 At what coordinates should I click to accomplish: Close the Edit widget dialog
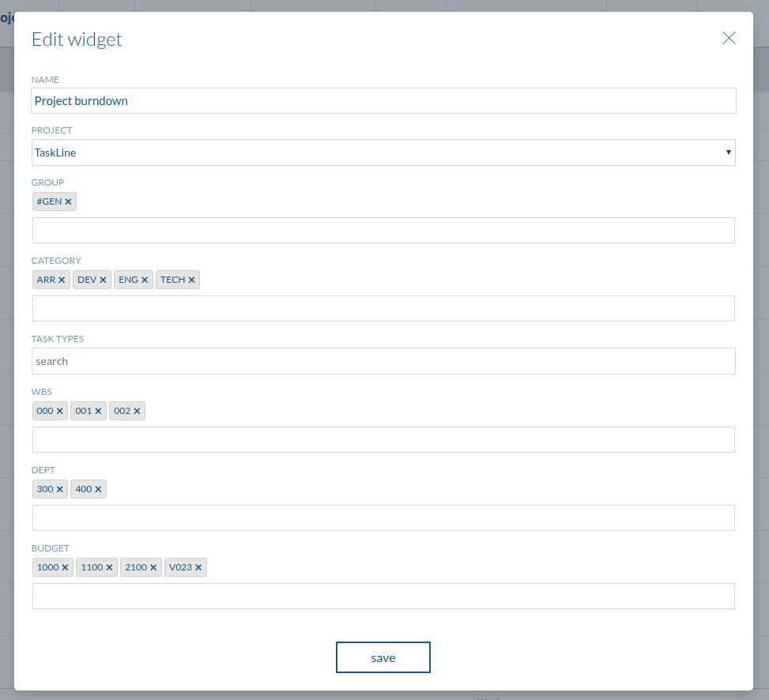[729, 39]
